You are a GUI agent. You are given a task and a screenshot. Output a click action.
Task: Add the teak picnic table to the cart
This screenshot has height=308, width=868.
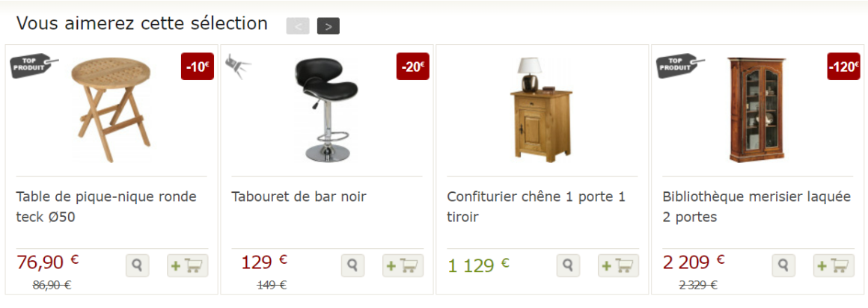(188, 265)
